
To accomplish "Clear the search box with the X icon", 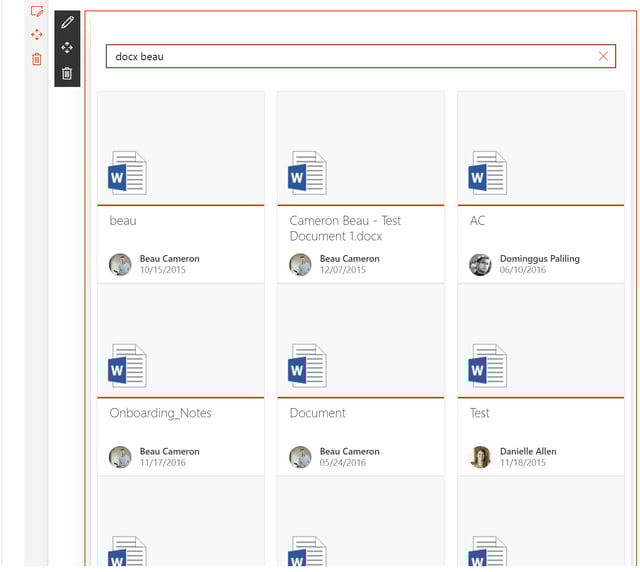I will coord(603,56).
